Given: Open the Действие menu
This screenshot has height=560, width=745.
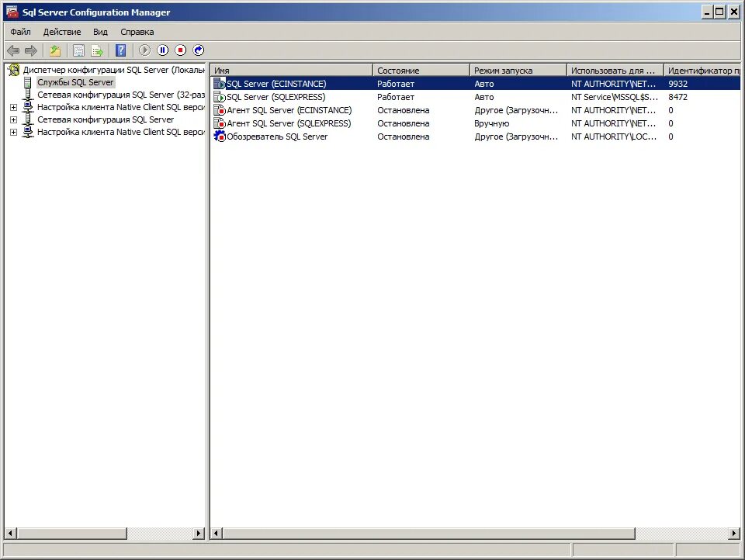Looking at the screenshot, I should [62, 32].
